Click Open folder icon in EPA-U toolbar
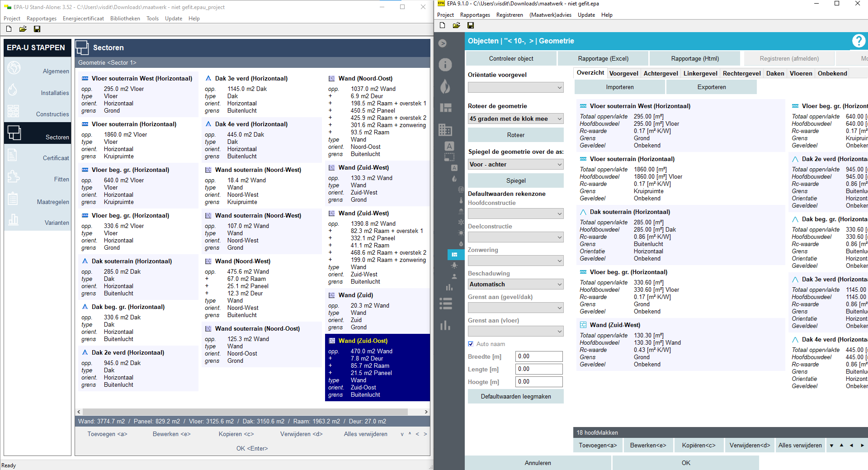Image resolution: width=868 pixels, height=470 pixels. [23, 29]
